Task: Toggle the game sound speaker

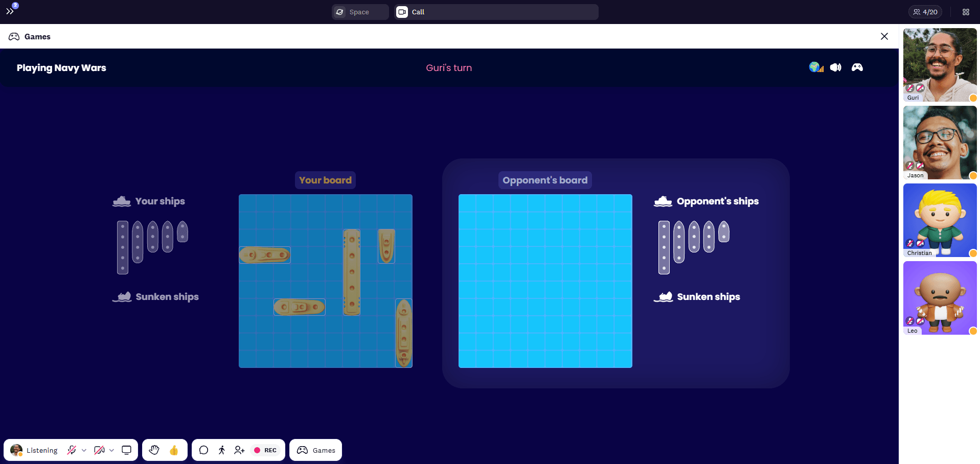Action: (836, 67)
